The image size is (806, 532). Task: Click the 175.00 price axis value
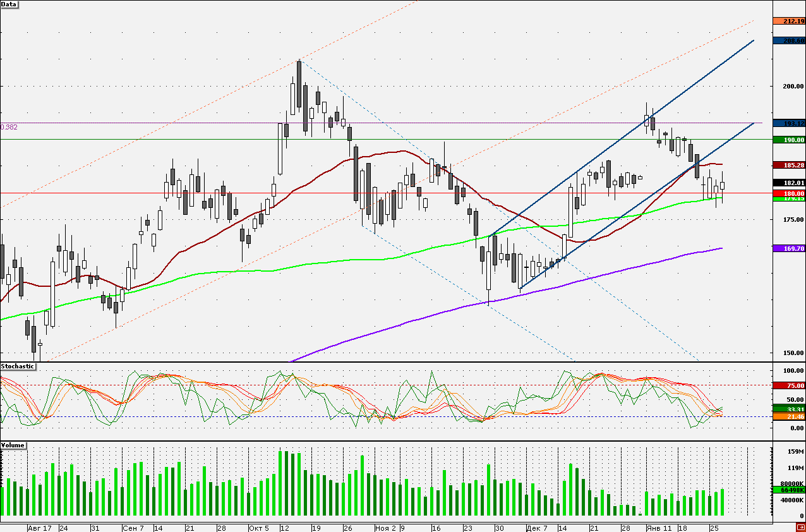click(x=793, y=220)
